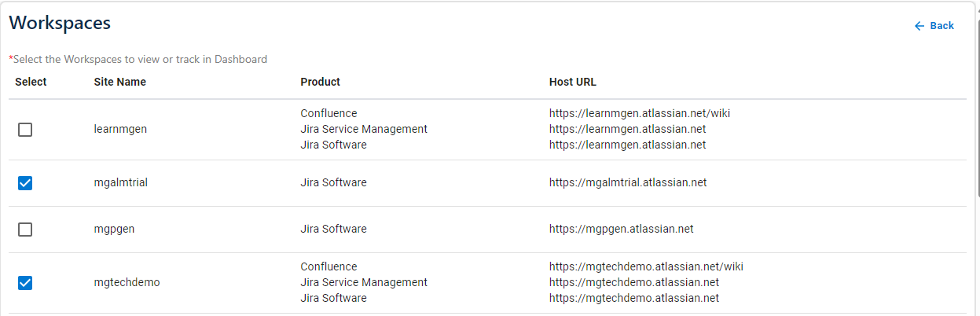
Task: Select the mgpgen site name
Action: 115,229
